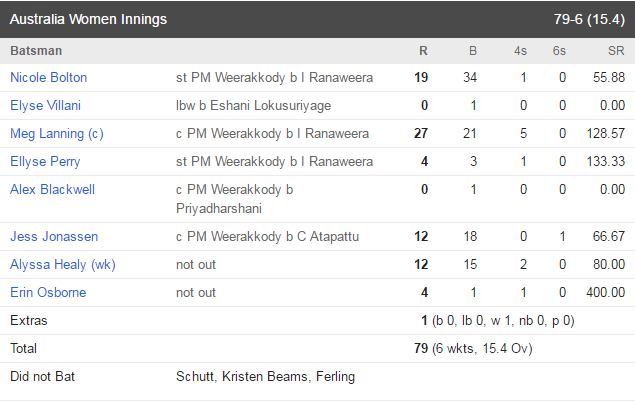Open Alyssa Healy (wk) link
This screenshot has width=635, height=401.
(63, 264)
